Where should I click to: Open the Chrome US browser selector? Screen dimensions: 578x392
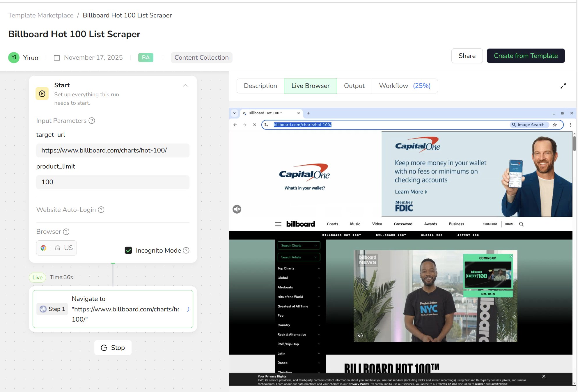tap(56, 248)
